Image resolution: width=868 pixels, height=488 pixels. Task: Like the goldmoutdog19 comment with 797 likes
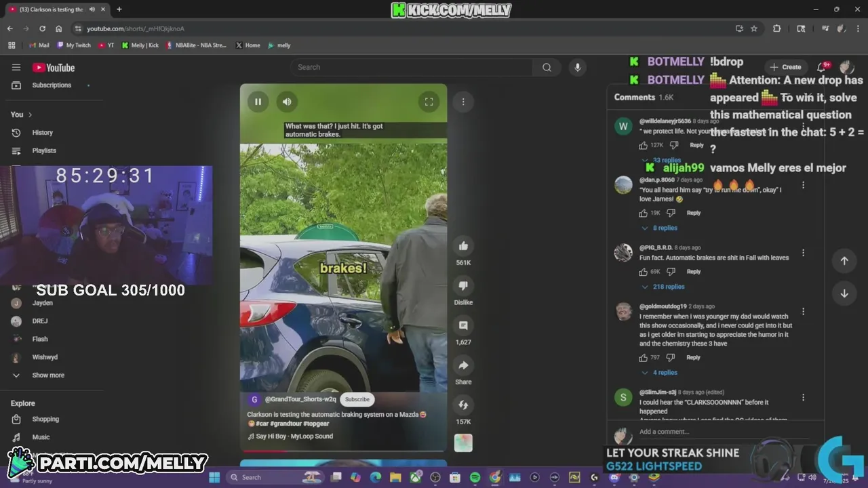tap(643, 357)
